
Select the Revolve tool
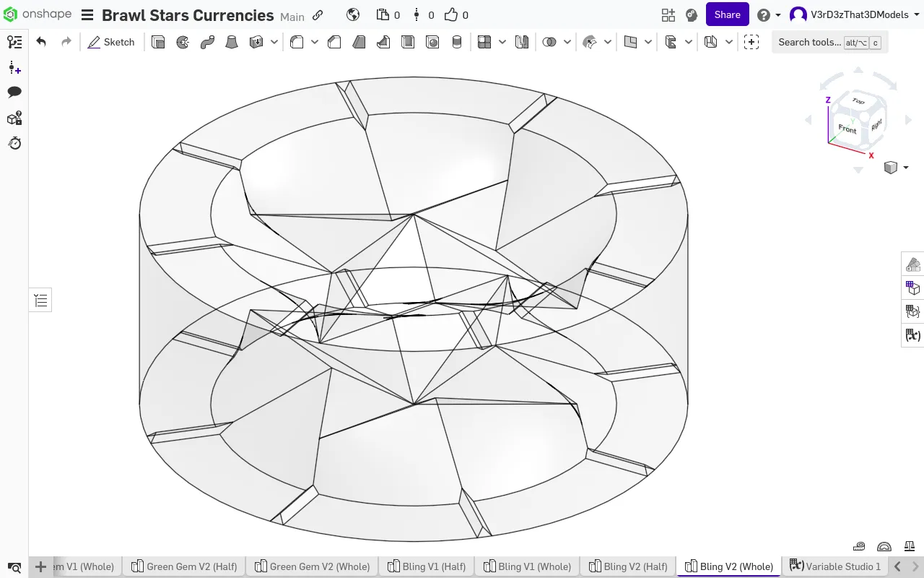pyautogui.click(x=183, y=42)
